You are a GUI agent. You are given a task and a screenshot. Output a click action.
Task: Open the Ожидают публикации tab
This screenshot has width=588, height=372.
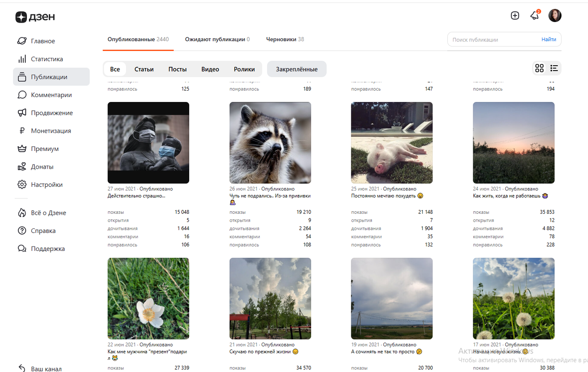point(217,39)
